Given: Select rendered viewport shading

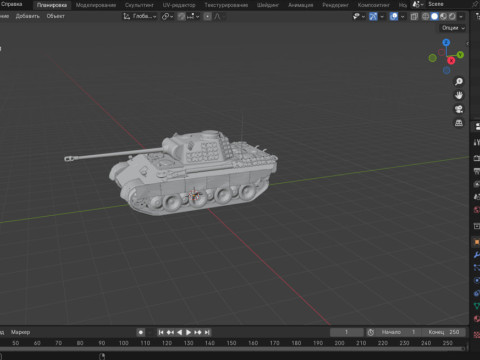Looking at the screenshot, I should pos(452,16).
